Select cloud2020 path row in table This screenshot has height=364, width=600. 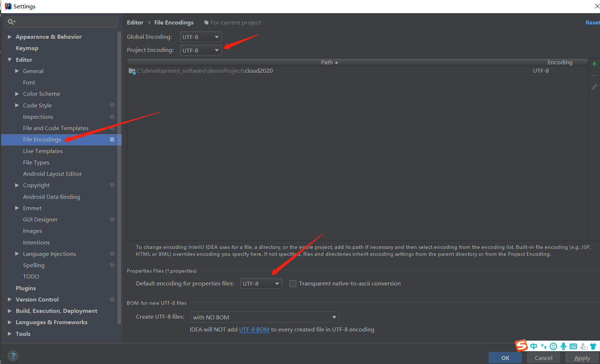358,71
